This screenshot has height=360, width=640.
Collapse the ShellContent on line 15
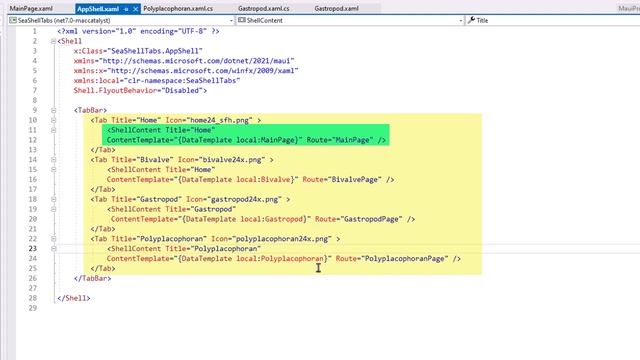pyautogui.click(x=53, y=170)
